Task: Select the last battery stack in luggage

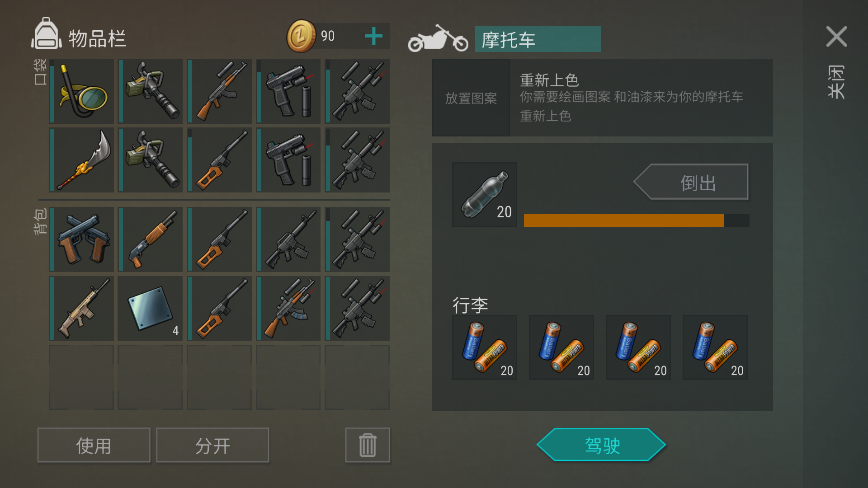Action: pyautogui.click(x=715, y=347)
